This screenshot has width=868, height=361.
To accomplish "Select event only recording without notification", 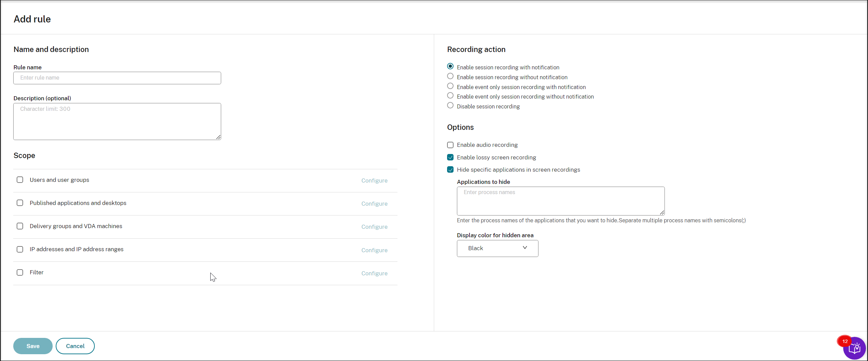I will 450,96.
